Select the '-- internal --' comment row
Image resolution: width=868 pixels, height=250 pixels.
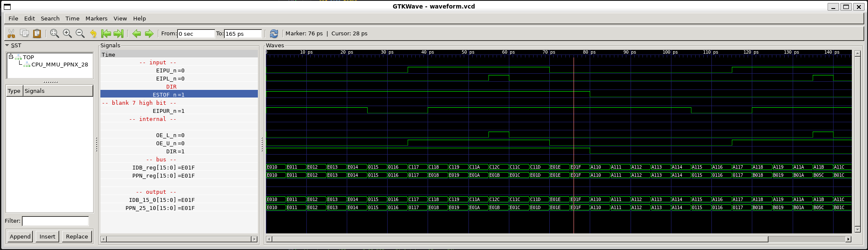pos(179,119)
